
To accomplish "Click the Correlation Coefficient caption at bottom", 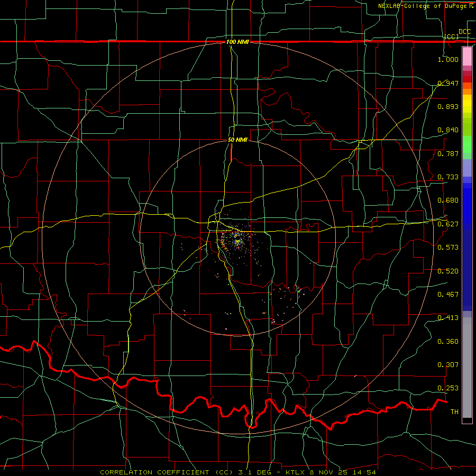I will coord(238,472).
